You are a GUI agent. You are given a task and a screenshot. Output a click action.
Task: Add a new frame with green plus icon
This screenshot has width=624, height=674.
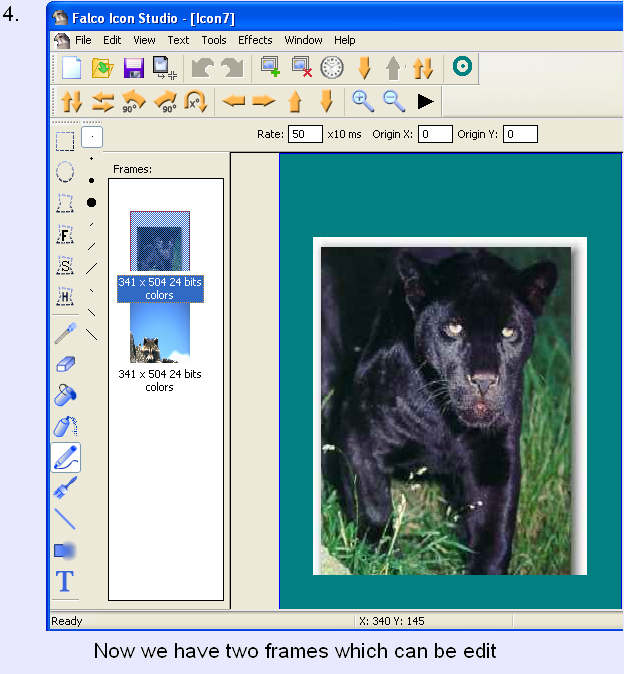(x=270, y=67)
